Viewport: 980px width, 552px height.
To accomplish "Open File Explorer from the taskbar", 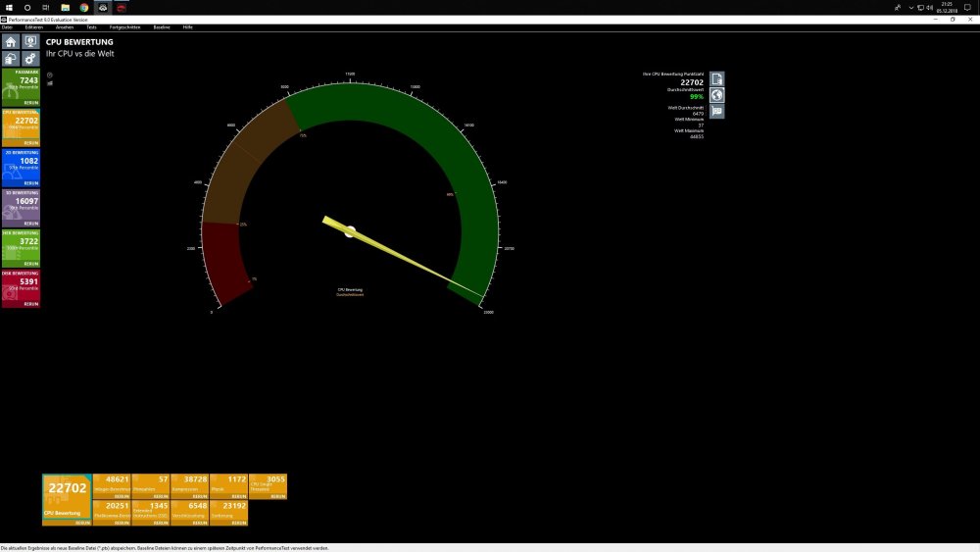I will [x=65, y=8].
